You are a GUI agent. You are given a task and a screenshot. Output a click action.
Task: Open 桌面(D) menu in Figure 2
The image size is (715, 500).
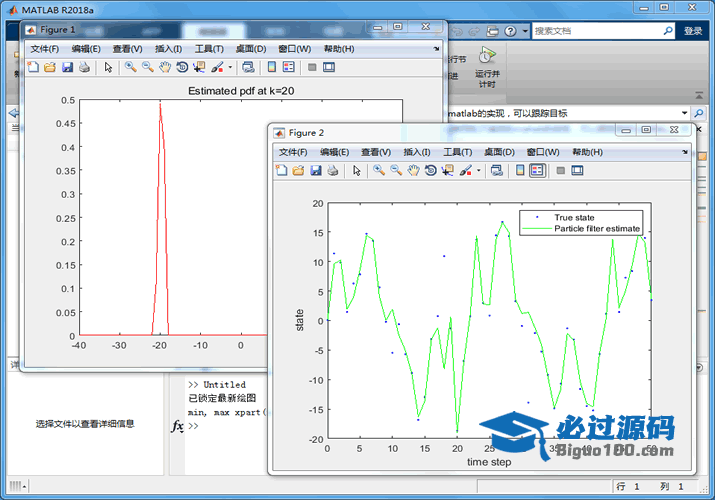point(499,152)
